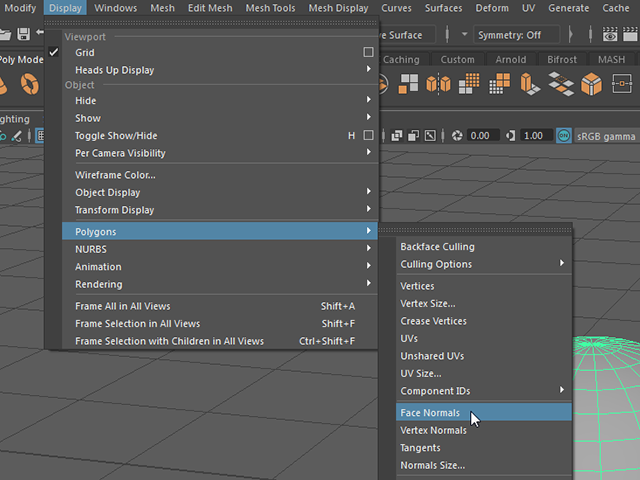Click the render view clapperboard eye icon

tap(610, 34)
